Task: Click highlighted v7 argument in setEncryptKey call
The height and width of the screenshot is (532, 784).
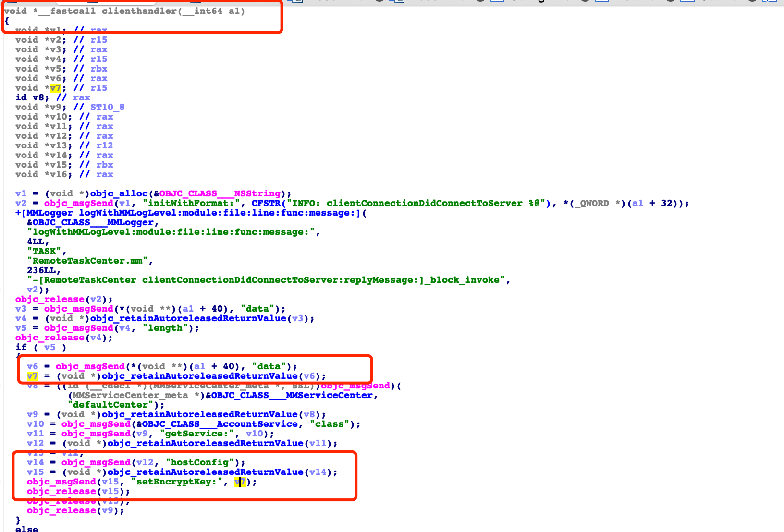Action: (240, 482)
